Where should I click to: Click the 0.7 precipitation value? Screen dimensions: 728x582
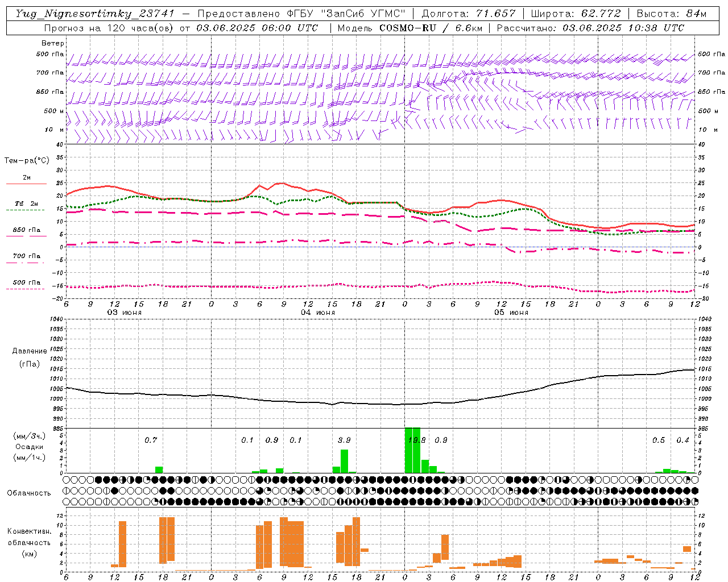(151, 440)
